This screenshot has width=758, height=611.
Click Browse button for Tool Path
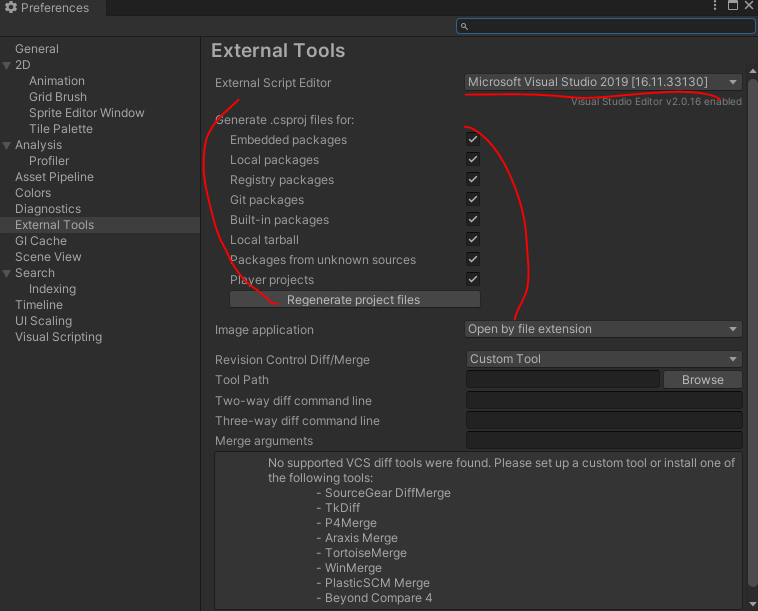pyautogui.click(x=702, y=380)
